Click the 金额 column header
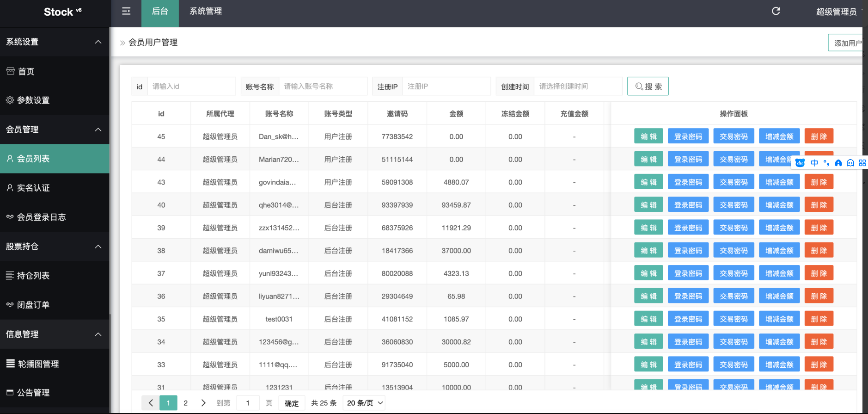Viewport: 868px width, 414px height. [x=456, y=114]
